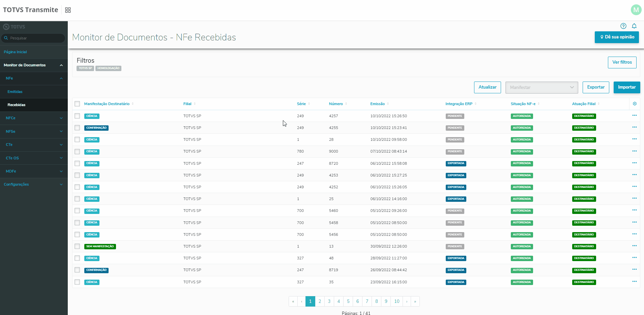Click the Importar button

point(627,87)
